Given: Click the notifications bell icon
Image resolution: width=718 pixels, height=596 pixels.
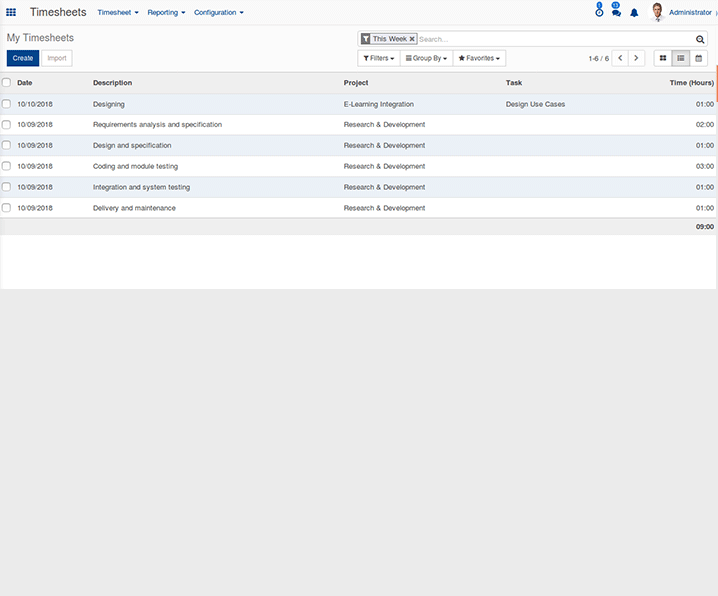Looking at the screenshot, I should coord(634,13).
